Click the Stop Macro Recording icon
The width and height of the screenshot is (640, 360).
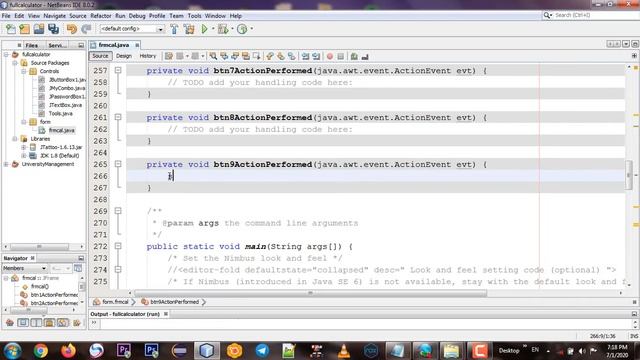[x=341, y=56]
